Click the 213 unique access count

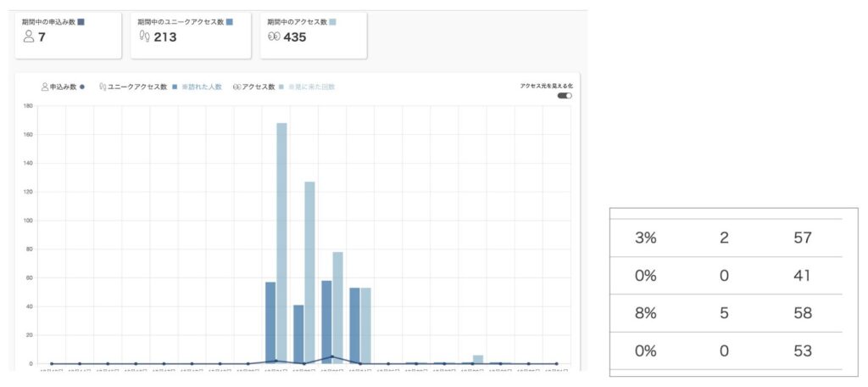coord(165,37)
